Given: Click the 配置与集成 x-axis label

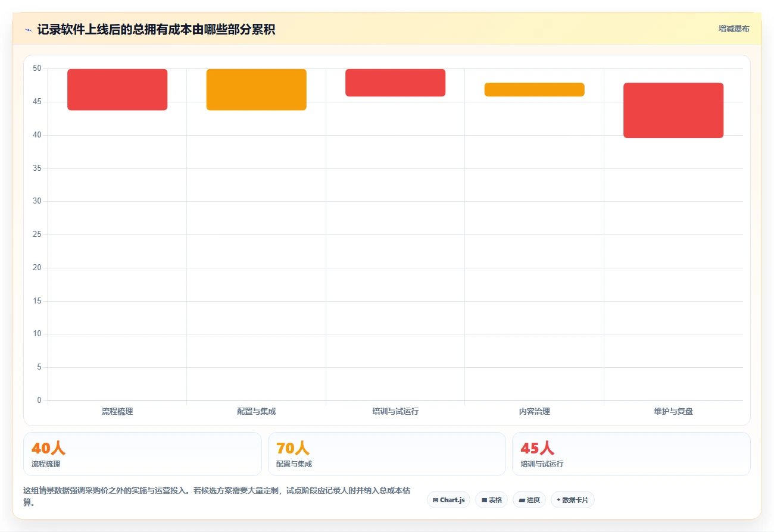Looking at the screenshot, I should (x=256, y=411).
